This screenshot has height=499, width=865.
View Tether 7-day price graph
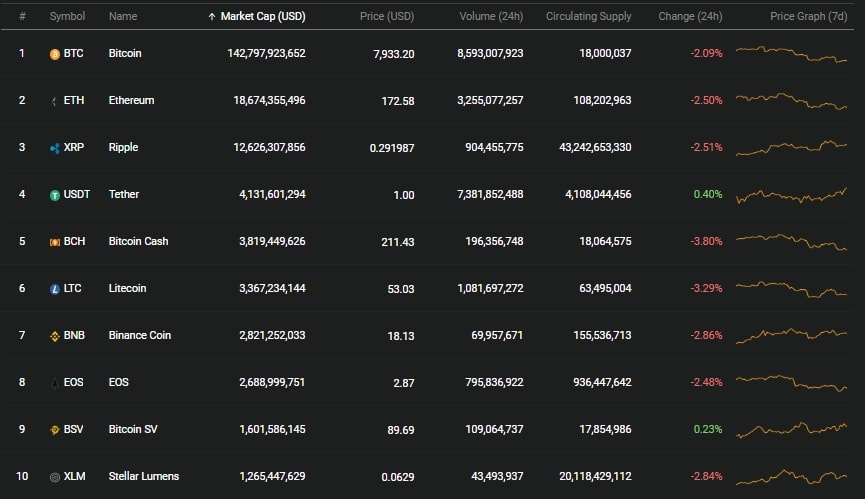pyautogui.click(x=791, y=195)
